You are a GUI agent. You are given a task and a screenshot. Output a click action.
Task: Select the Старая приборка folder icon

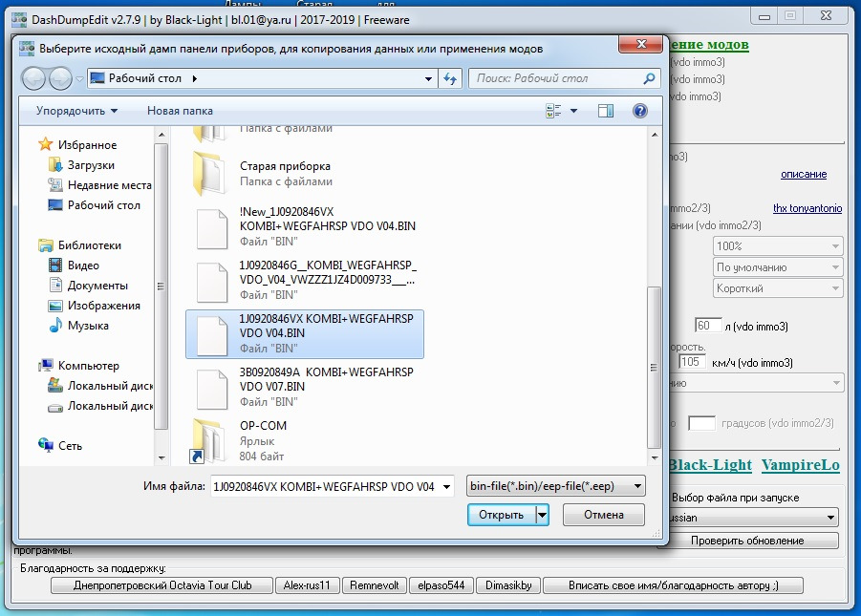[209, 174]
